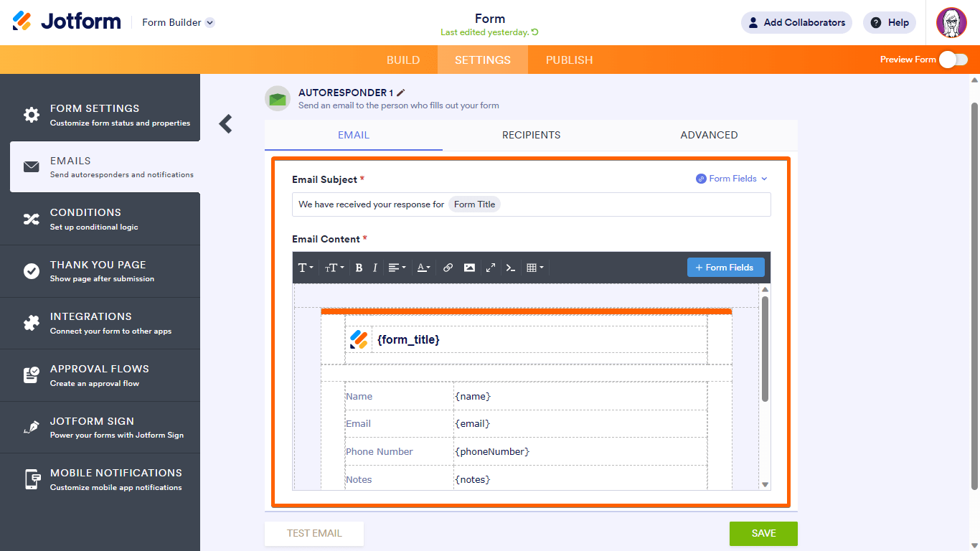Open Emails envelope in sidebar
Screen dimensions: 980x551
tap(32, 167)
